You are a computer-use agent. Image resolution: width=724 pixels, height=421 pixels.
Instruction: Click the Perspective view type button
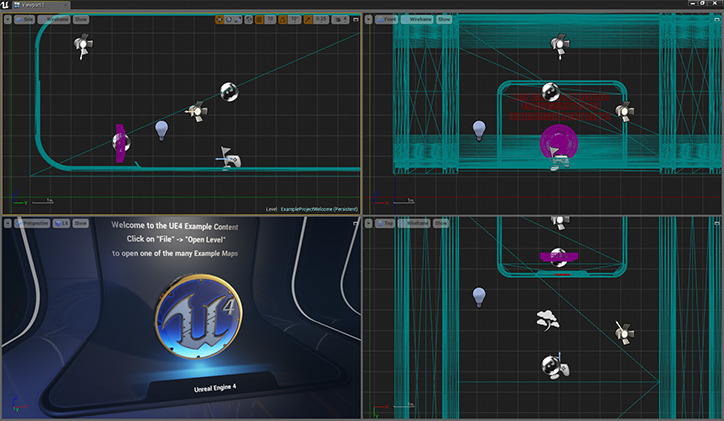click(32, 223)
